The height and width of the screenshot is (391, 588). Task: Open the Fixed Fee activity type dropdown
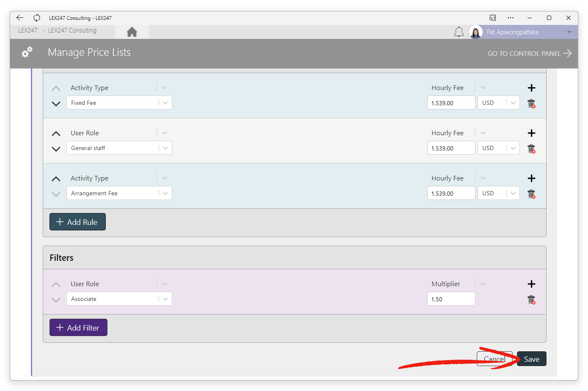coord(165,103)
